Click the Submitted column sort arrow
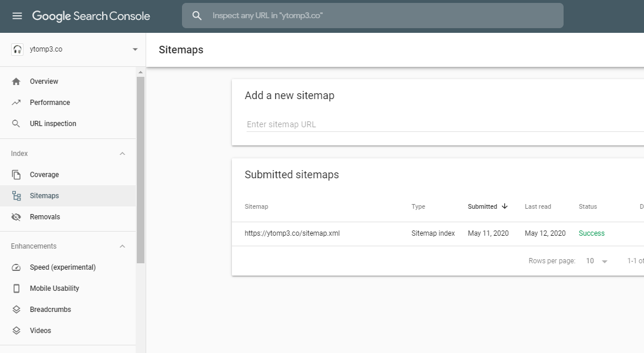The width and height of the screenshot is (644, 353). 504,206
